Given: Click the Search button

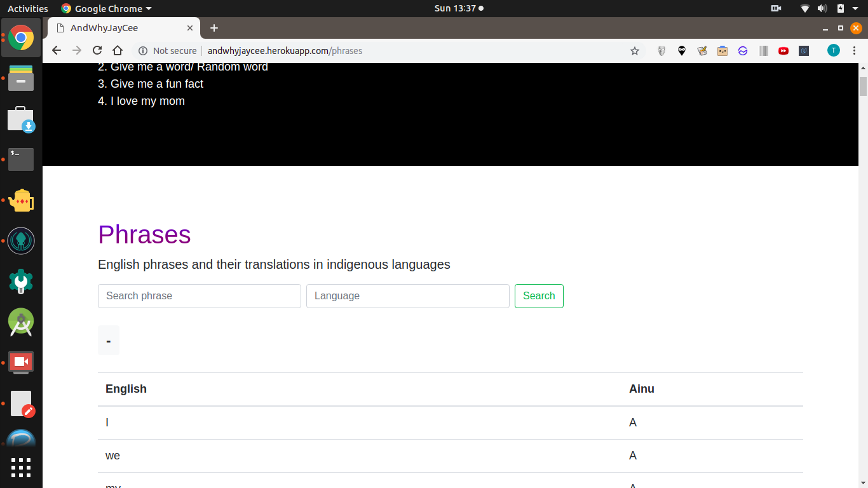Looking at the screenshot, I should 539,296.
